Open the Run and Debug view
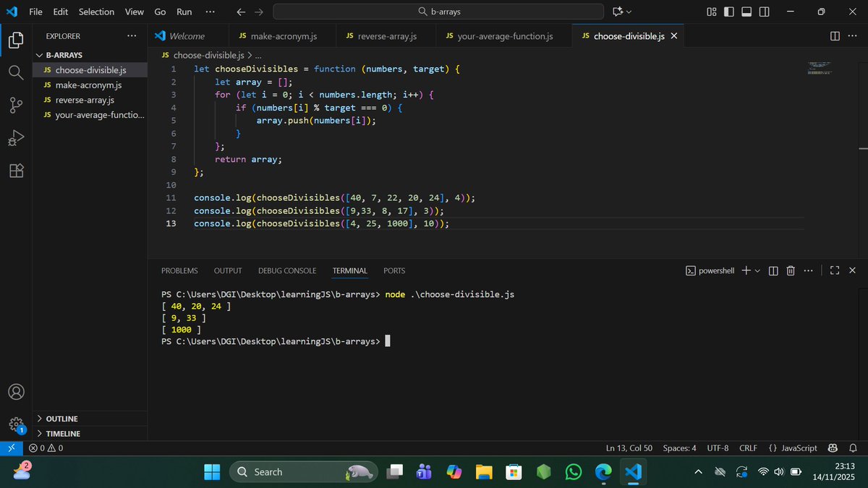This screenshot has width=868, height=488. [16, 137]
